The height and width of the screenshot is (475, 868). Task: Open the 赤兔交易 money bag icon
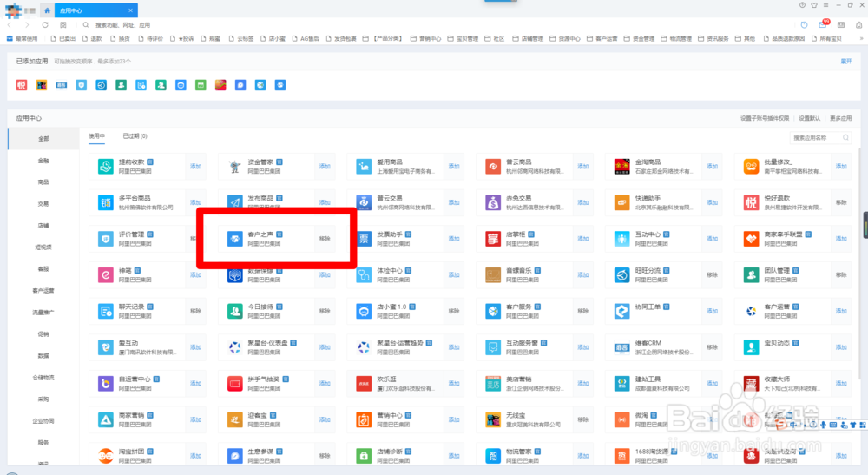pyautogui.click(x=493, y=202)
